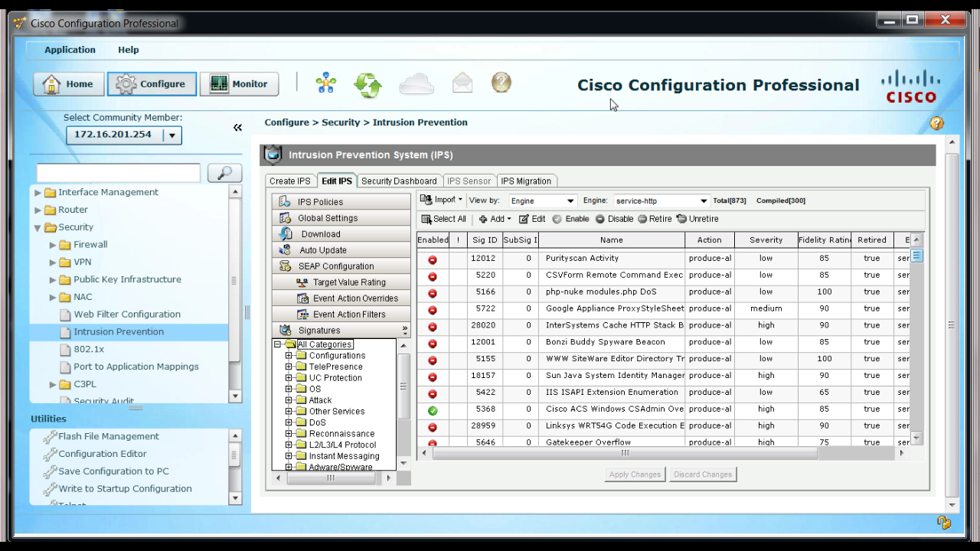Switch to the Security Dashboard tab
This screenshot has width=980, height=551.
point(399,181)
